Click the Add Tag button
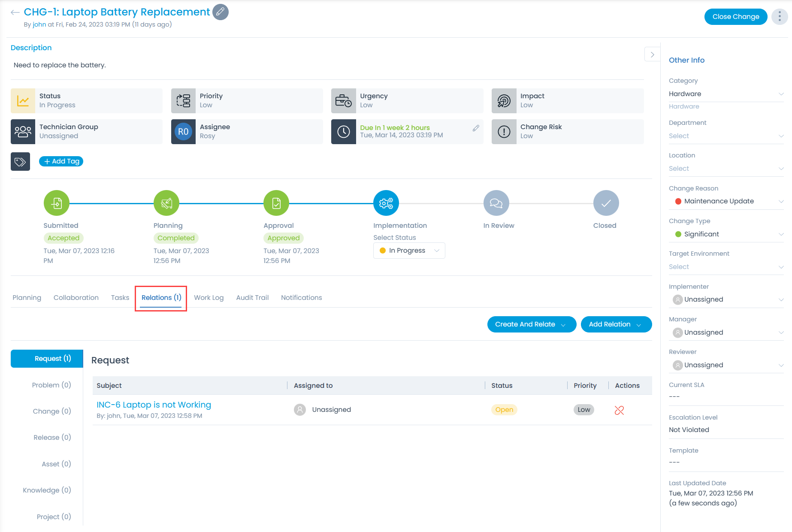792x532 pixels. [61, 161]
